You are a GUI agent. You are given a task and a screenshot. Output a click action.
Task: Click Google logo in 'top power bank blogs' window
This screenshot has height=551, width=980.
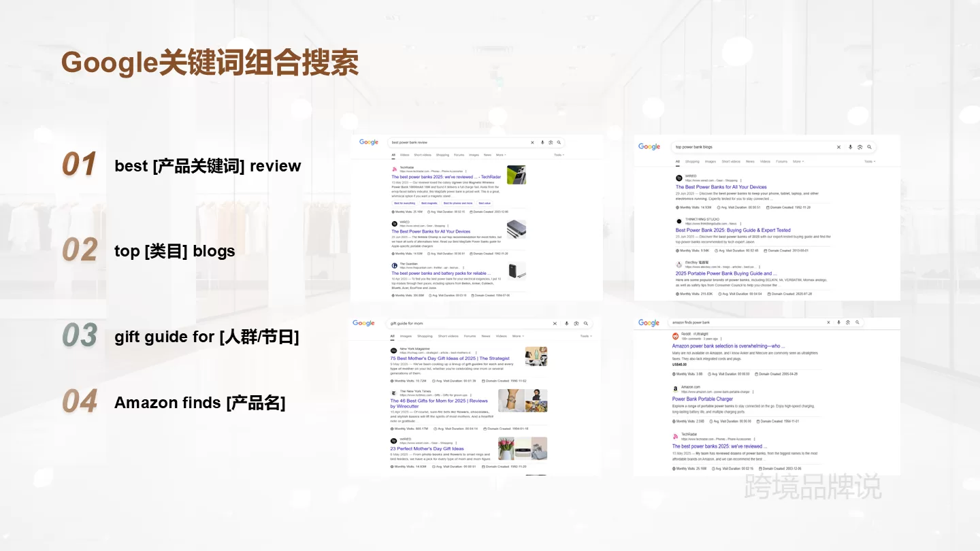tap(649, 146)
